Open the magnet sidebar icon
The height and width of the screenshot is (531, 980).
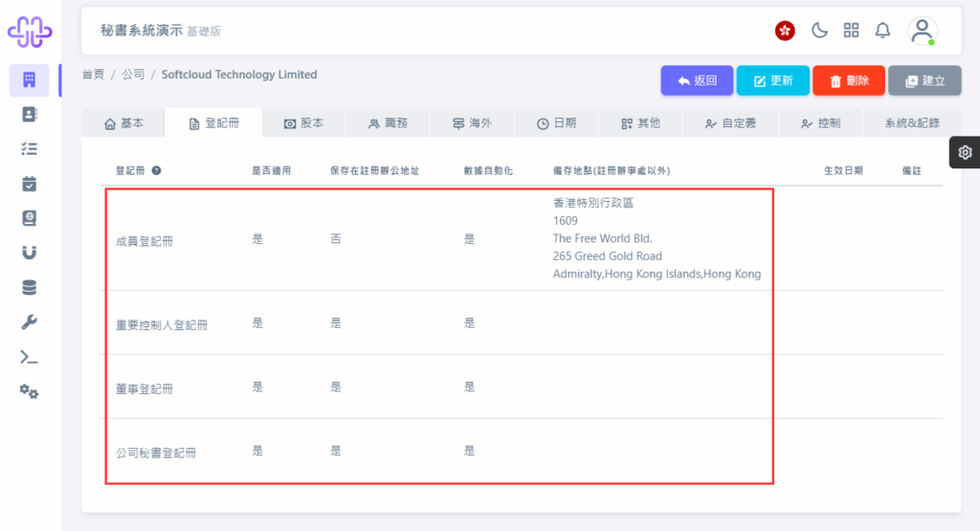coord(30,253)
